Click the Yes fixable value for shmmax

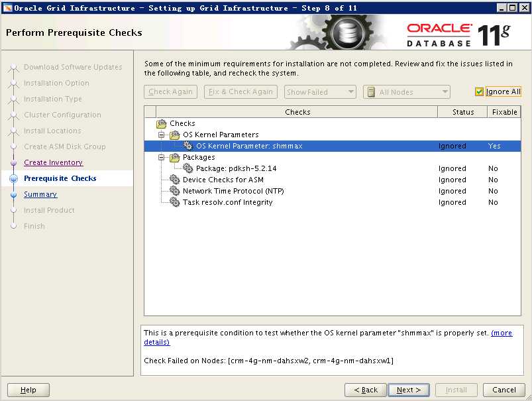point(494,146)
